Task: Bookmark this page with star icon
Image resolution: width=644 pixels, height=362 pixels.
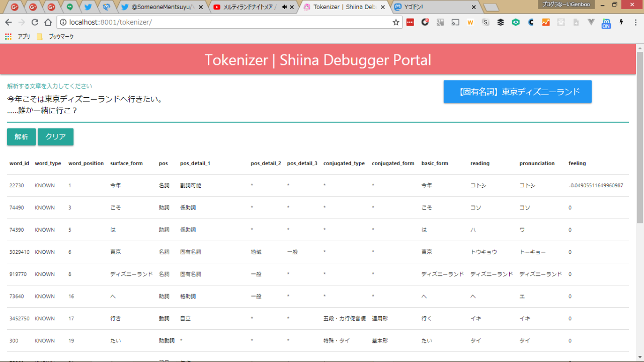Action: tap(395, 23)
